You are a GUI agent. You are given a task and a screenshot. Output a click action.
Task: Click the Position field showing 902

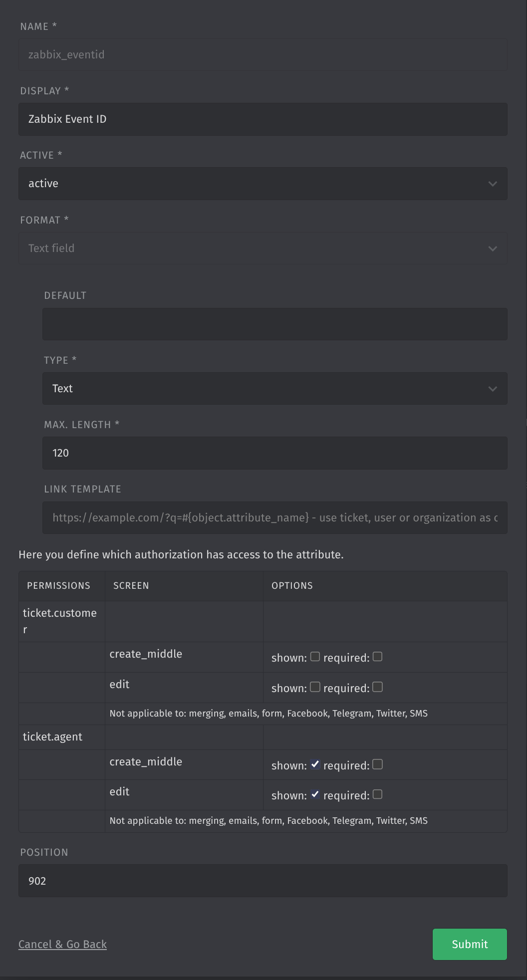click(263, 881)
